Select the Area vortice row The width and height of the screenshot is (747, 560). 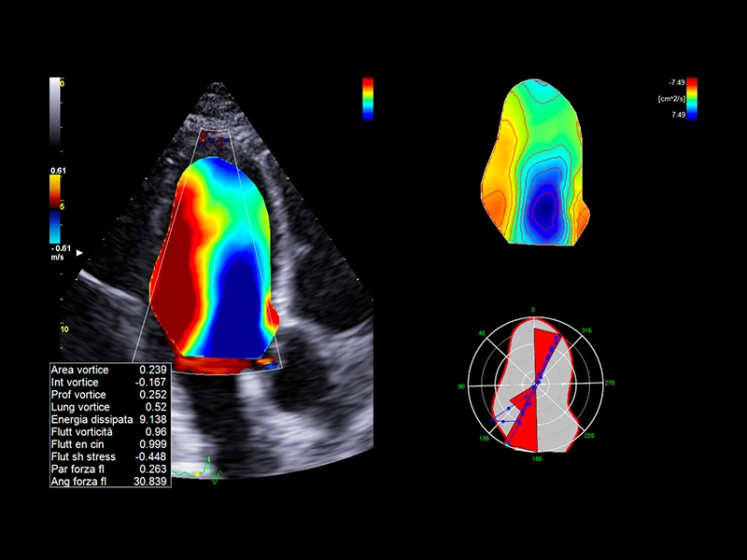(109, 371)
